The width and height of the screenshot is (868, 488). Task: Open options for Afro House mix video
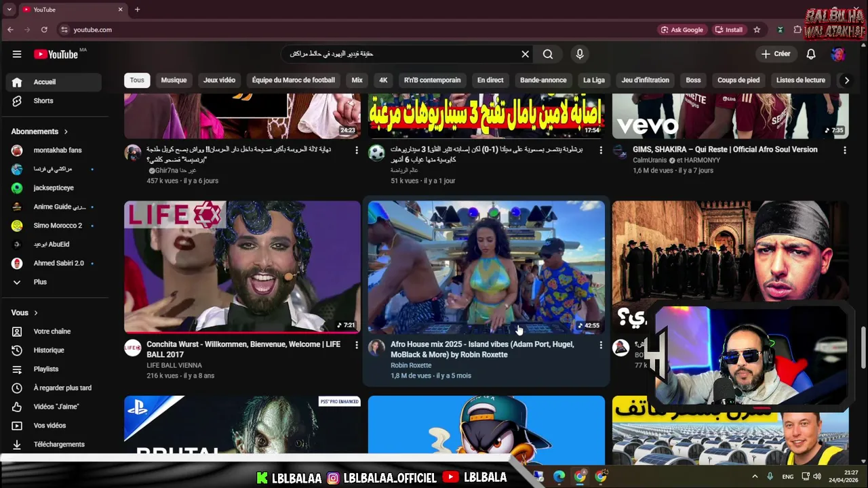coord(601,345)
